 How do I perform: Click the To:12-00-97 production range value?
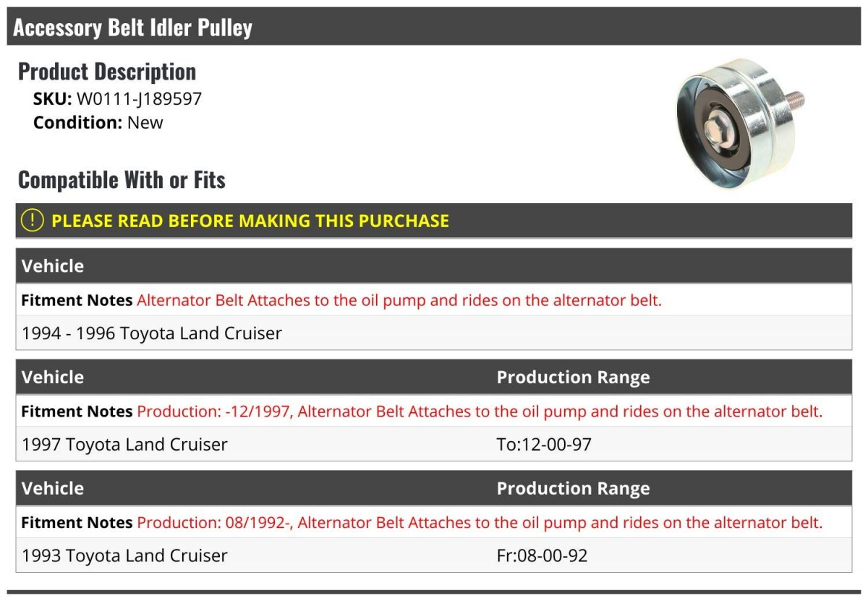point(544,444)
